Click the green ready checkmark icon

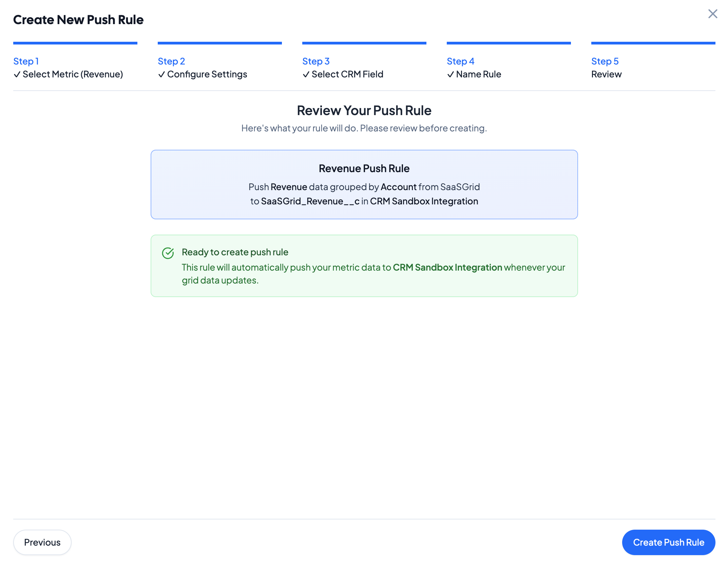pos(168,253)
